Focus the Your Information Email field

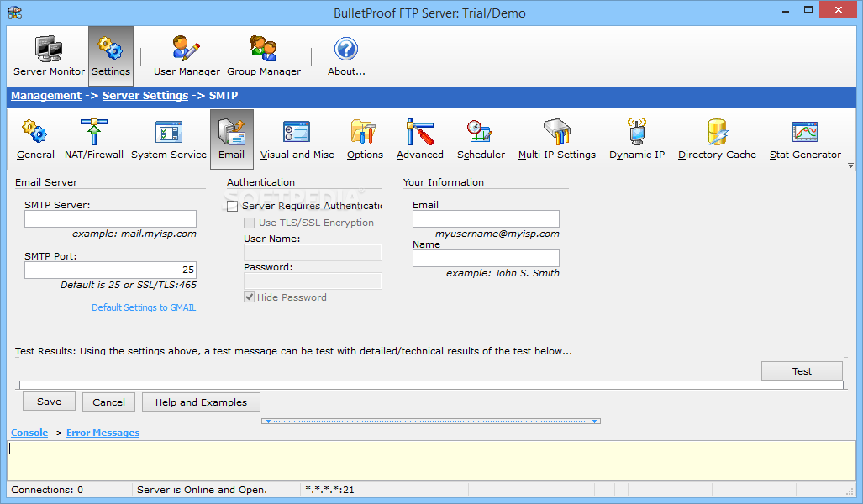[486, 219]
